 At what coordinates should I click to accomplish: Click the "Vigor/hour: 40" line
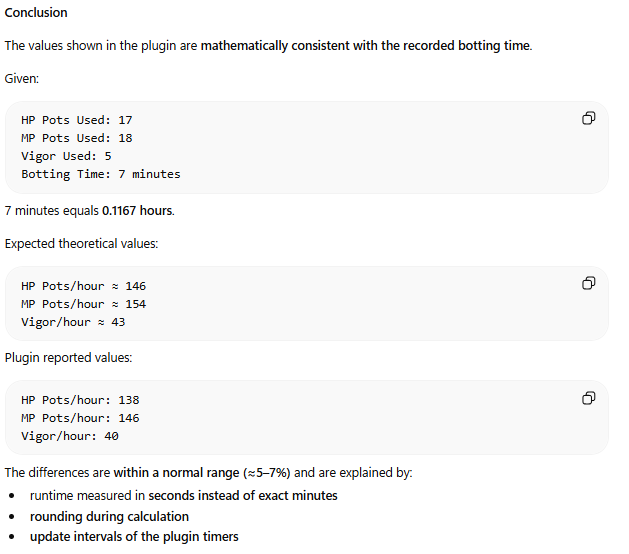coord(70,436)
